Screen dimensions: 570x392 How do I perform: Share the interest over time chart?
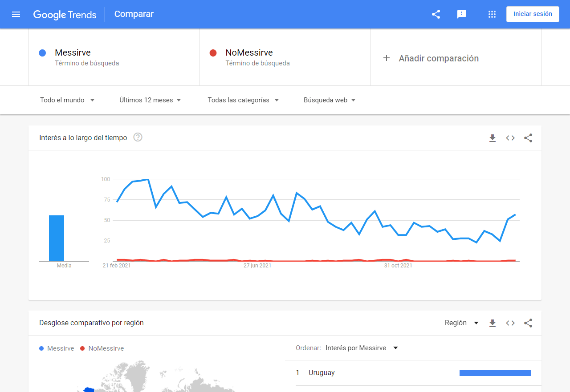528,138
